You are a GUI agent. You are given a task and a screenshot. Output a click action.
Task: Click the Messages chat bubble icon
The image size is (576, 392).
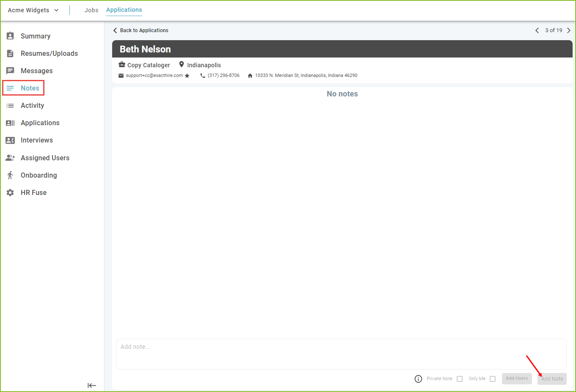[10, 71]
